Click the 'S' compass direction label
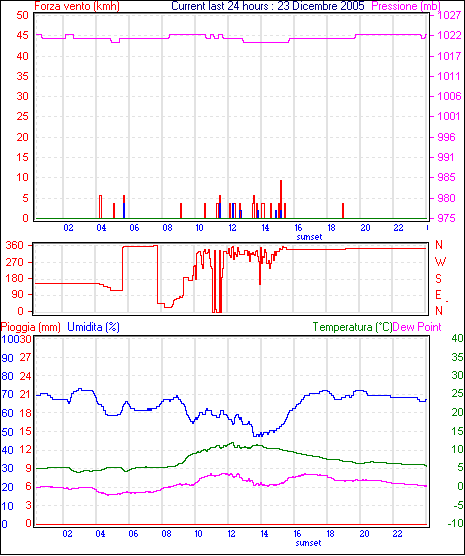Screen dimensions: 465x556 point(438,279)
